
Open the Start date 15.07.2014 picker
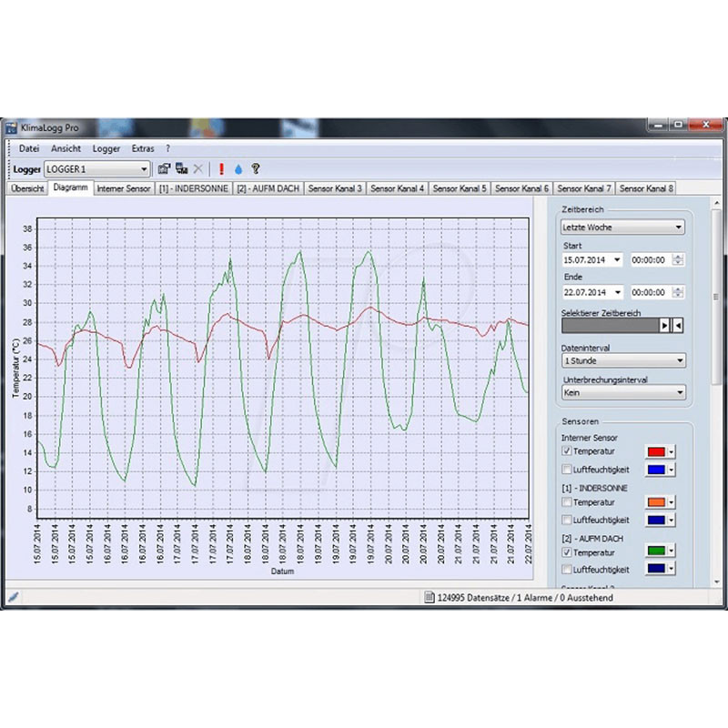(592, 260)
